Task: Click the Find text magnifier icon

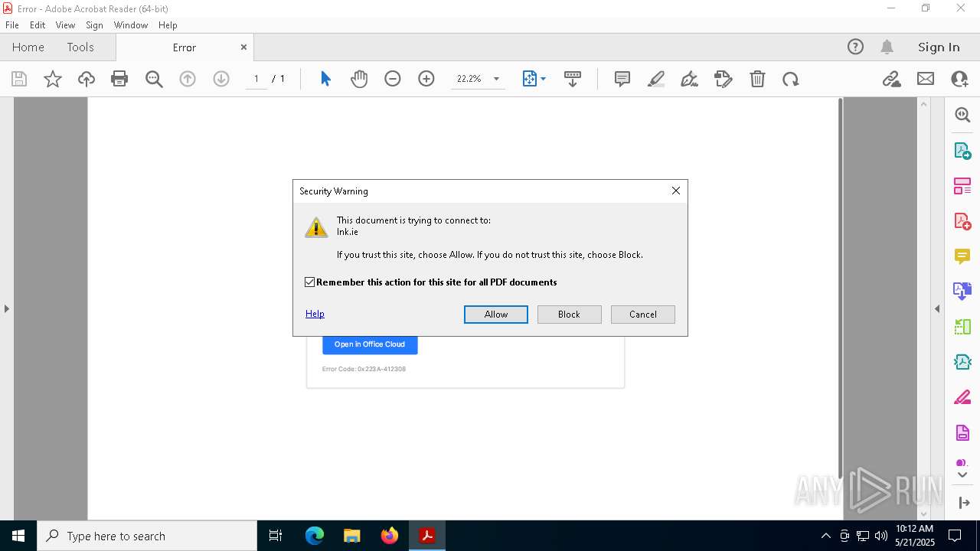Action: (x=154, y=79)
